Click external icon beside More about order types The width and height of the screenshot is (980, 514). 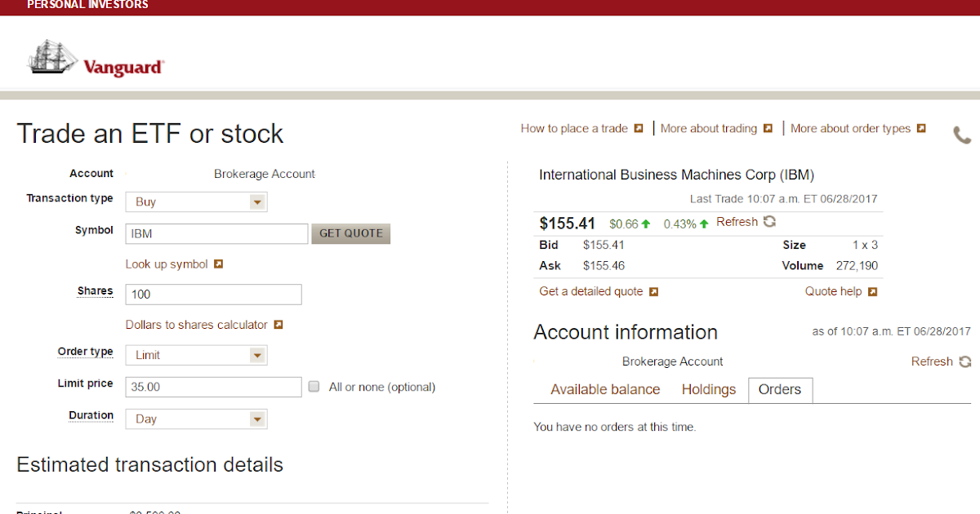click(921, 128)
